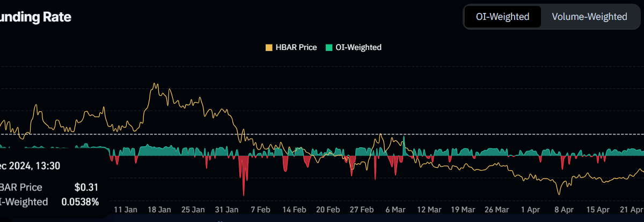Toggle the OI-Weighted legend label
Image resolution: width=644 pixels, height=222 pixels.
(358, 47)
